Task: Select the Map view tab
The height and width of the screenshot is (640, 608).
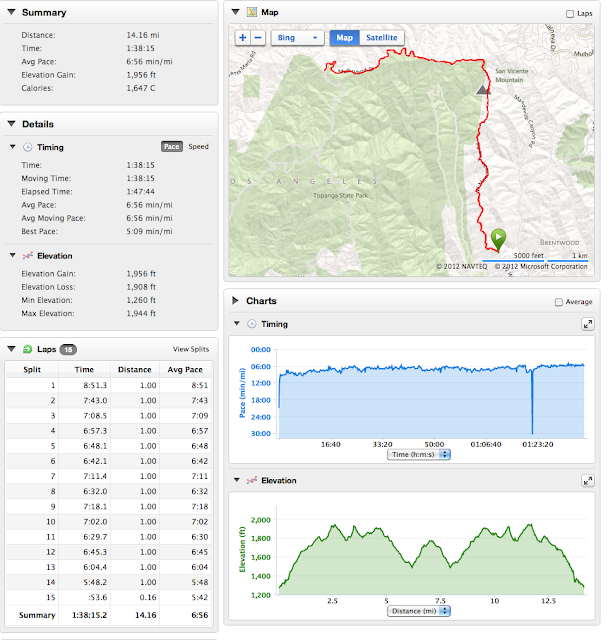Action: pos(344,38)
